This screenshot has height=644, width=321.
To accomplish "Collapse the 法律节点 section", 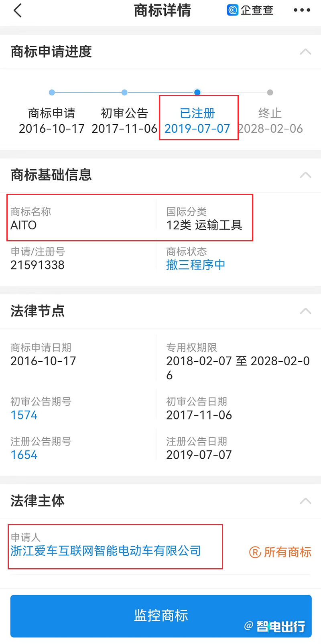I will pos(305,311).
